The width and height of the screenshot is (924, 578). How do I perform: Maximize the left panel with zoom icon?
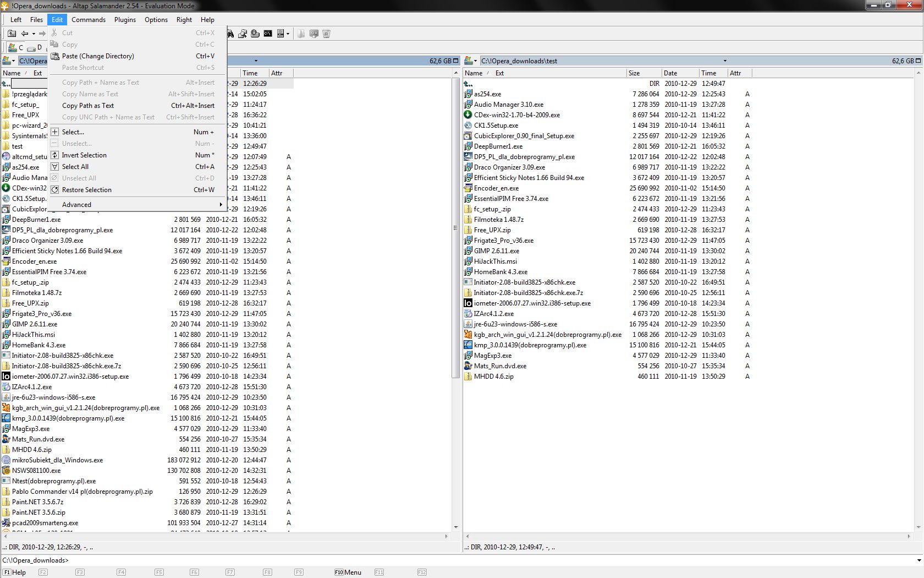(x=455, y=61)
